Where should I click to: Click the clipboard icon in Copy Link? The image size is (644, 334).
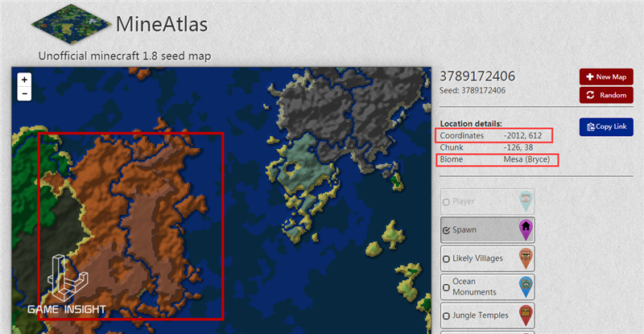[591, 127]
